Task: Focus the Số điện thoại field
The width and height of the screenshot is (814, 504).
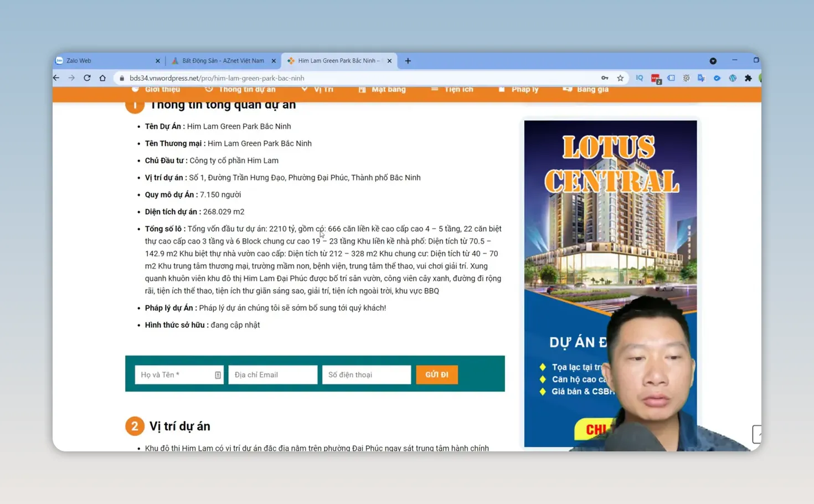Action: pyautogui.click(x=367, y=375)
